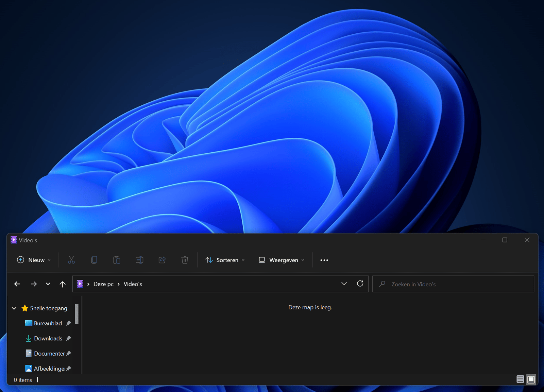This screenshot has width=544, height=392.
Task: Open the Weergeven menu
Action: pyautogui.click(x=281, y=260)
